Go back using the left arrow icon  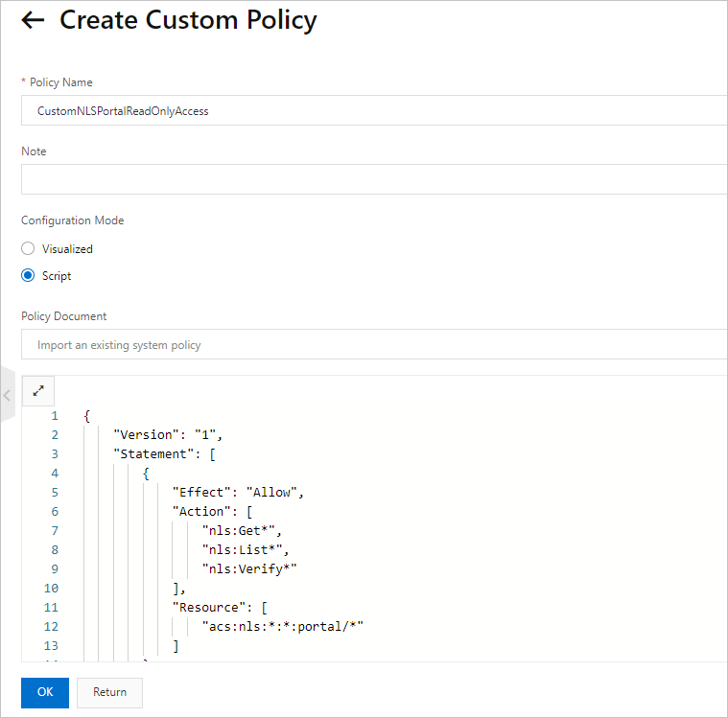click(33, 20)
